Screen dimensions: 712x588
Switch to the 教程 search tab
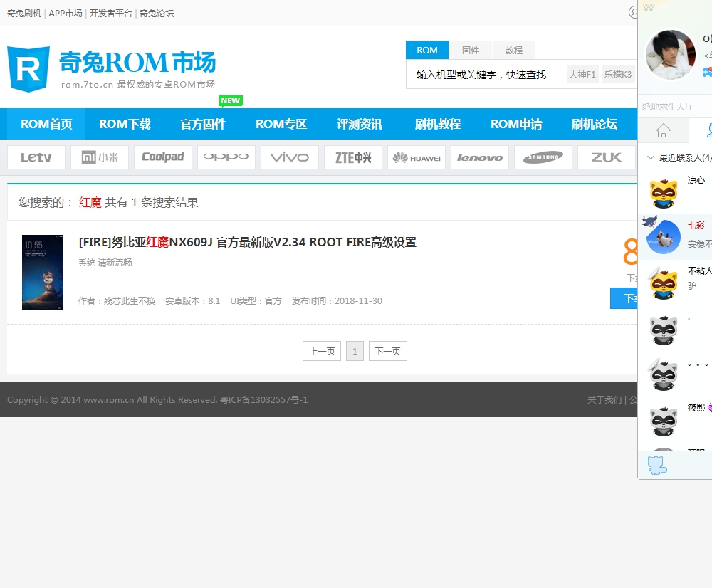pos(514,50)
